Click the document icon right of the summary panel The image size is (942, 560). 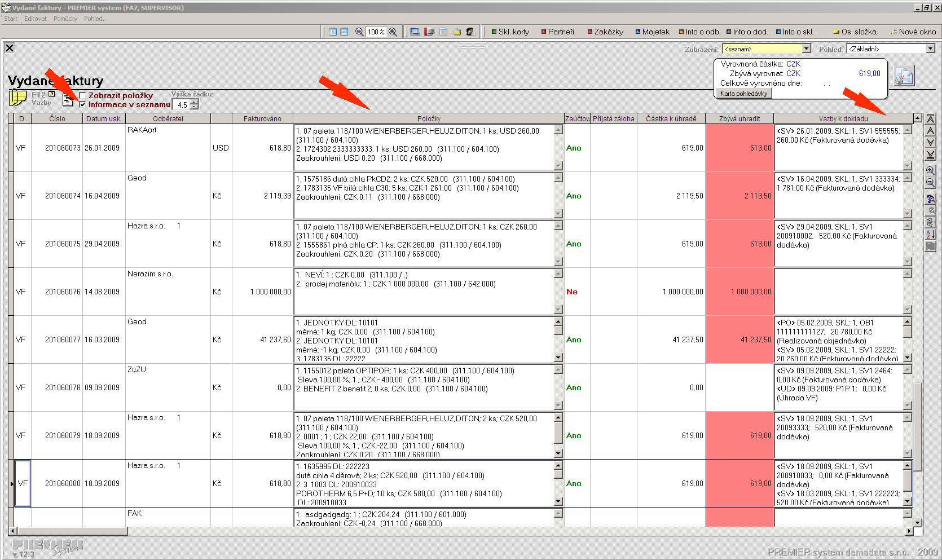point(904,76)
